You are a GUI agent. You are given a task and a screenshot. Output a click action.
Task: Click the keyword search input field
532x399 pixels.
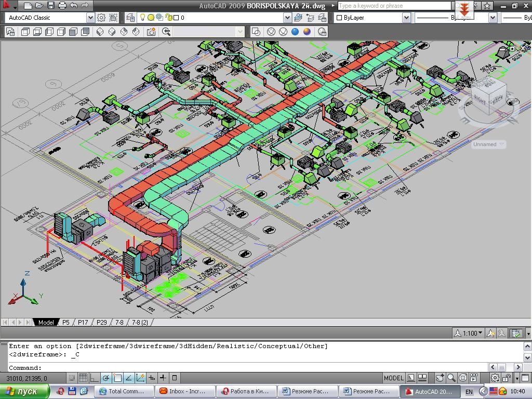[394, 6]
